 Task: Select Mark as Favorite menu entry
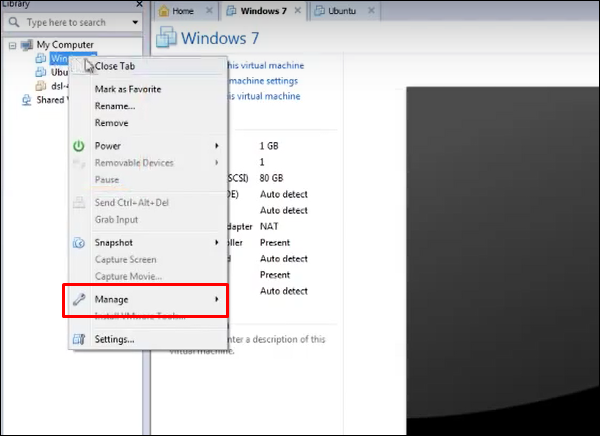point(127,89)
